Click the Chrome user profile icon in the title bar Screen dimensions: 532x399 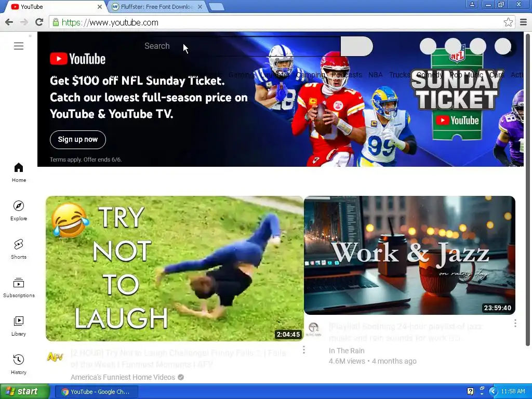472,4
